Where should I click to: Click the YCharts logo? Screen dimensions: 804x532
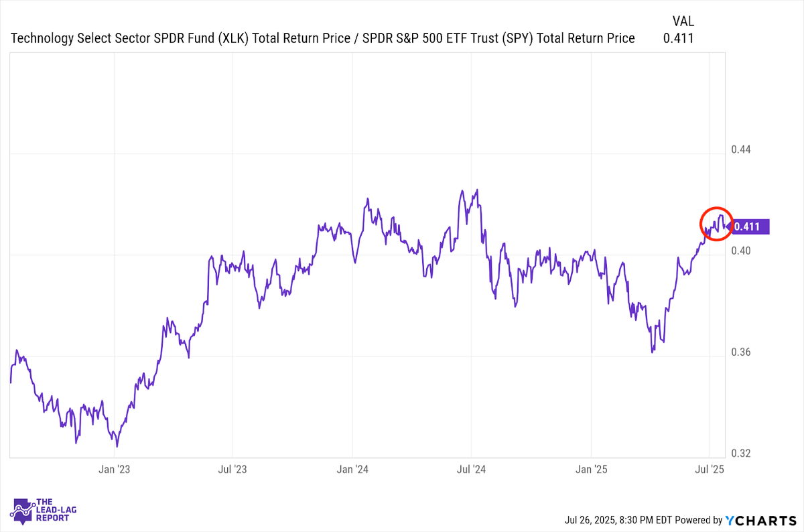point(760,520)
